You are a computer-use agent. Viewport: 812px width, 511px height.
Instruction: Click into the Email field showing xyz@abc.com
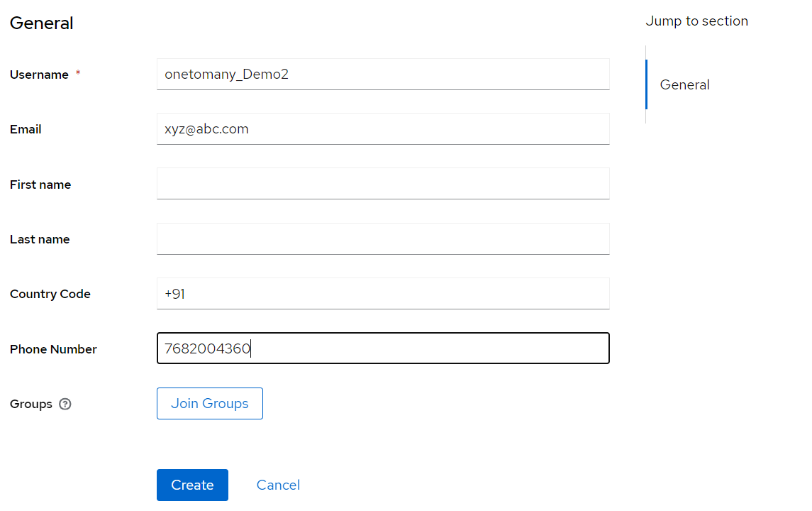[383, 128]
